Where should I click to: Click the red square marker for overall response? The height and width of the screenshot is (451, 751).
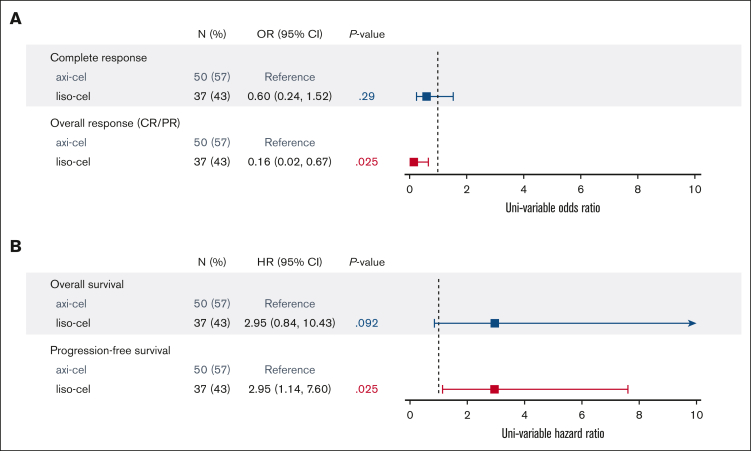click(414, 161)
